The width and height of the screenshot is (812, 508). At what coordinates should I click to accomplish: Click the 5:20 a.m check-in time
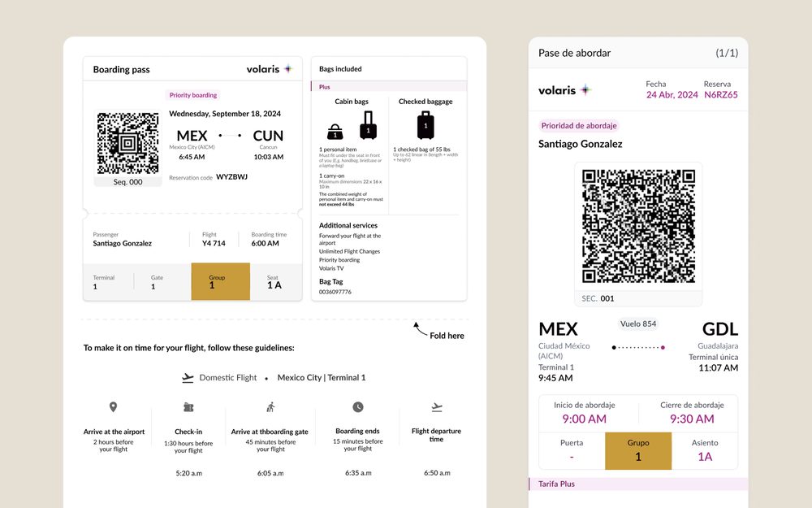188,473
